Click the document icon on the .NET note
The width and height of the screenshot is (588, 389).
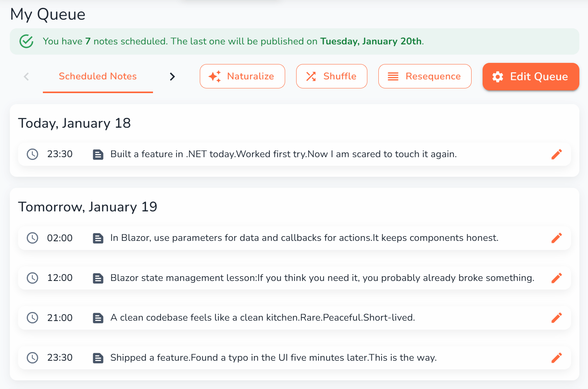tap(98, 154)
